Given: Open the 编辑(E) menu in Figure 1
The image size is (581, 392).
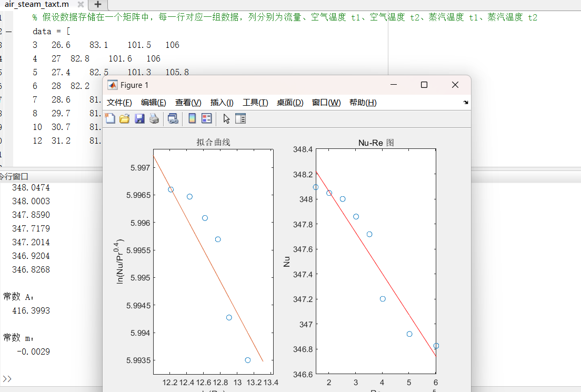Looking at the screenshot, I should click(153, 103).
